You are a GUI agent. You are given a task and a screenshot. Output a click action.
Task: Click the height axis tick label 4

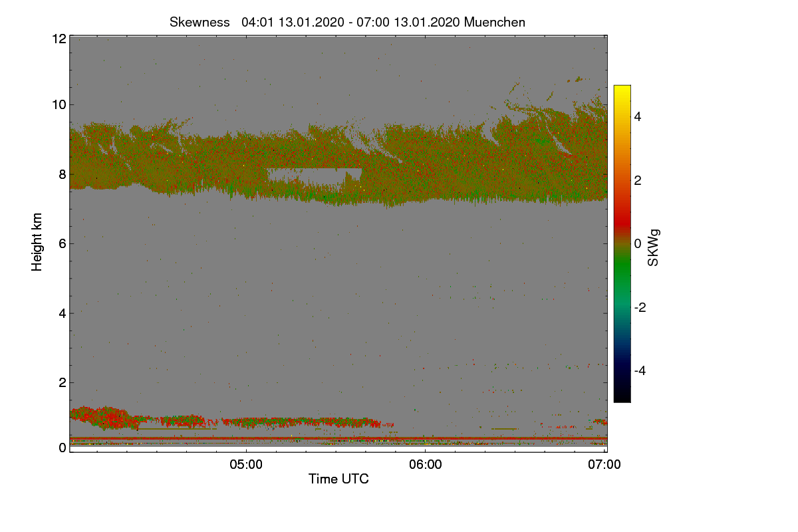tap(62, 313)
